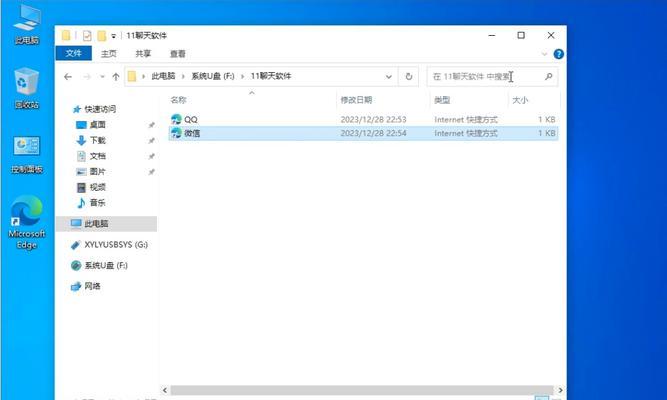Open the 此电脑 desktop icon
The image size is (667, 400).
click(x=26, y=24)
